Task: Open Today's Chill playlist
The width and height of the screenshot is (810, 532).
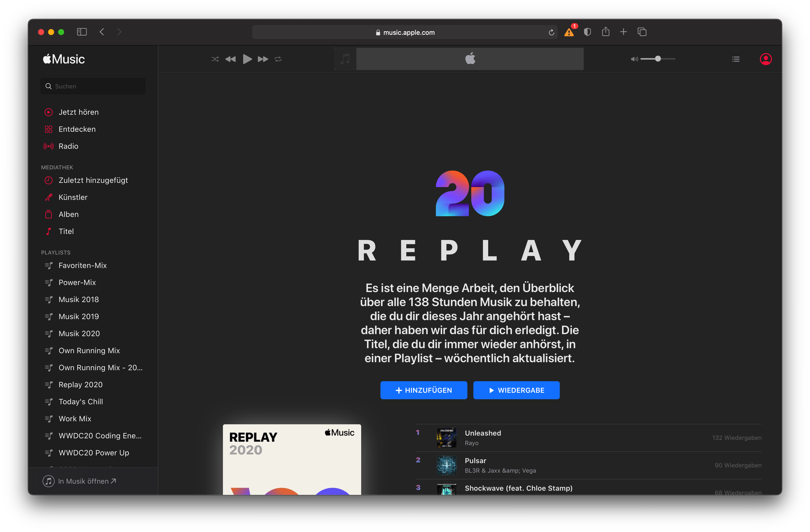Action: (81, 401)
